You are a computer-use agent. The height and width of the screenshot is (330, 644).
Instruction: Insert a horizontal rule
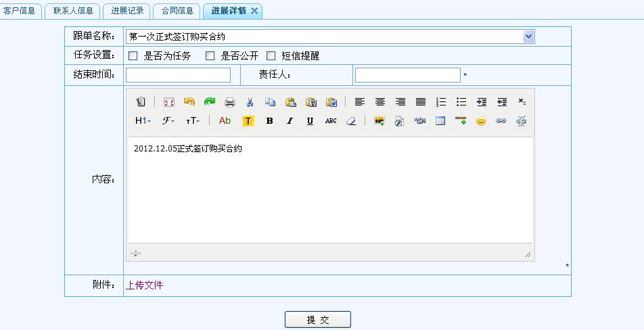click(461, 120)
